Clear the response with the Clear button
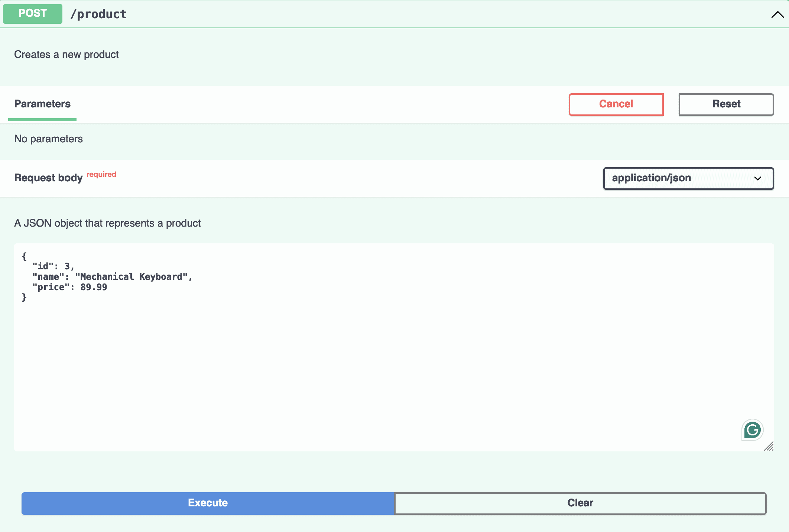789x532 pixels. 580,503
